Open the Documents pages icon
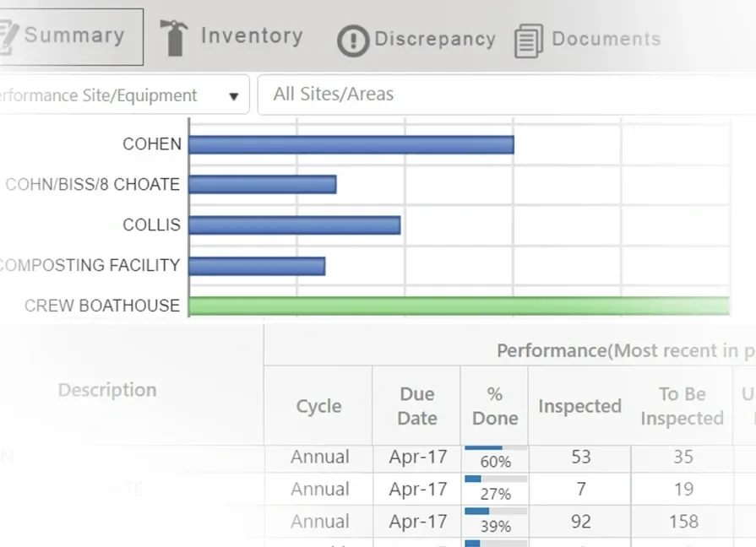 point(530,38)
